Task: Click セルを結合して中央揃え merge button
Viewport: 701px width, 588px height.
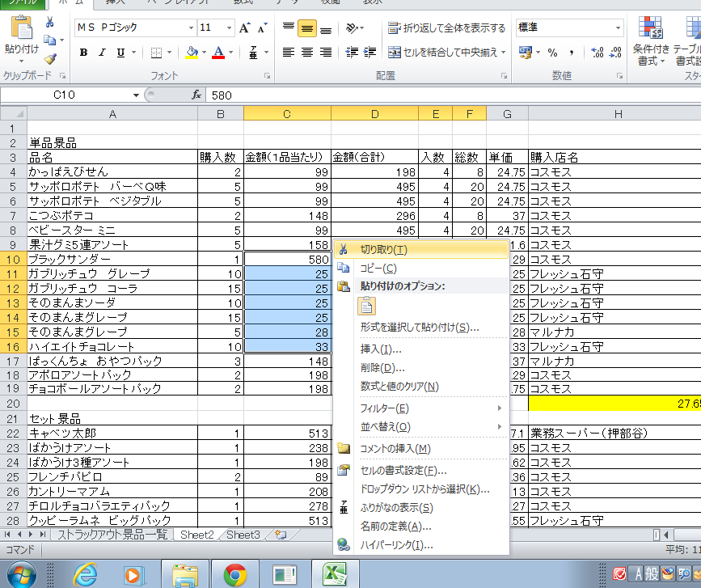Action: pyautogui.click(x=442, y=53)
